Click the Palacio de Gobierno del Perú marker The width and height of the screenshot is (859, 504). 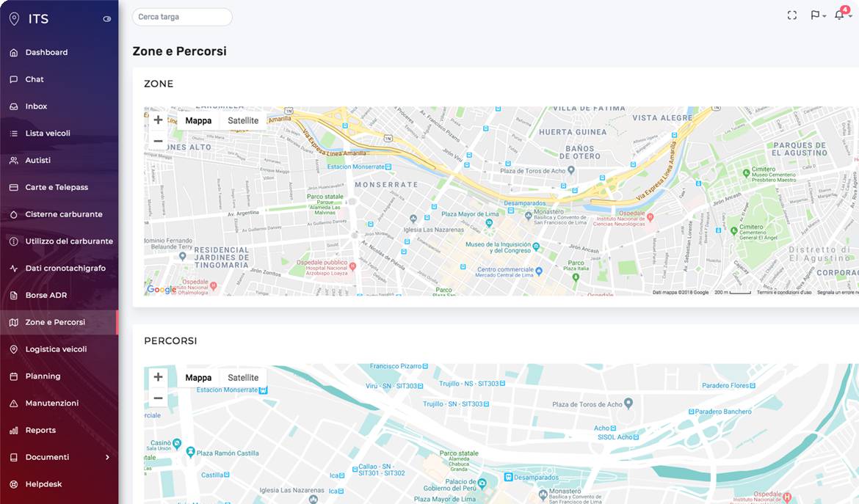click(482, 483)
